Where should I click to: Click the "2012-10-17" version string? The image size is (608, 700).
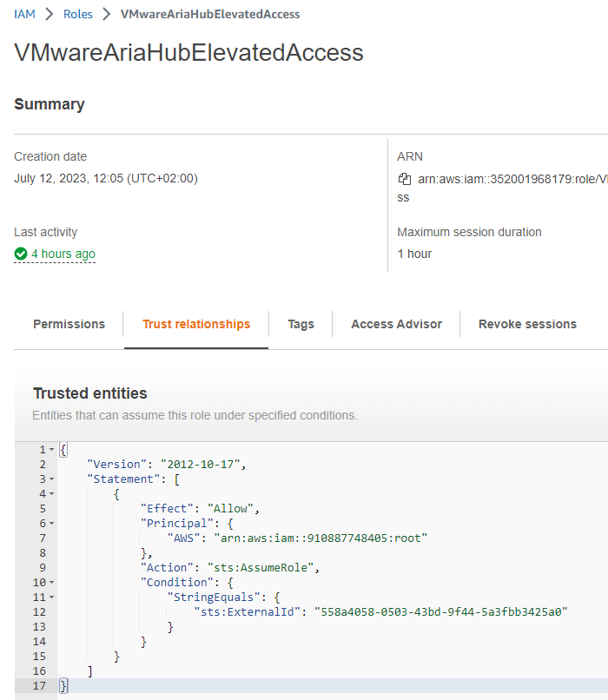[200, 465]
